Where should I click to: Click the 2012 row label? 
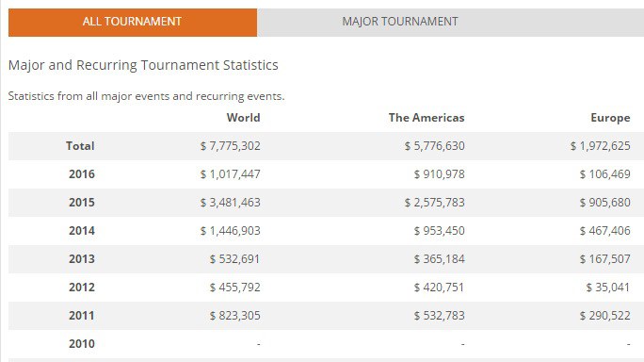point(82,288)
